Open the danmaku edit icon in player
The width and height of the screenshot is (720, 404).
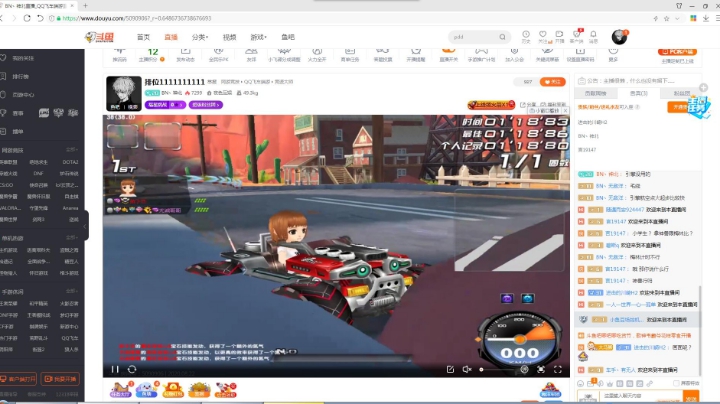coord(450,369)
